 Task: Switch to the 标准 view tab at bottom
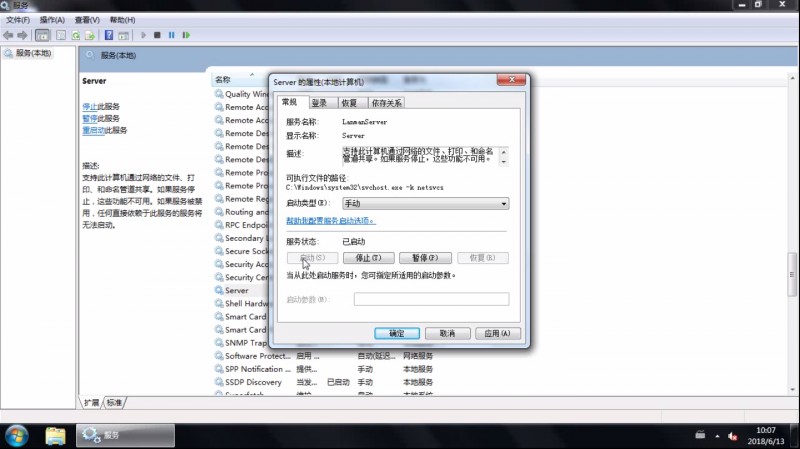click(x=114, y=403)
